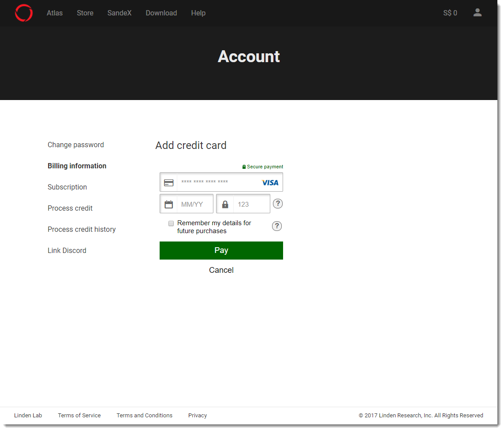Cancel adding the credit card
This screenshot has height=431, width=504.
(x=221, y=270)
